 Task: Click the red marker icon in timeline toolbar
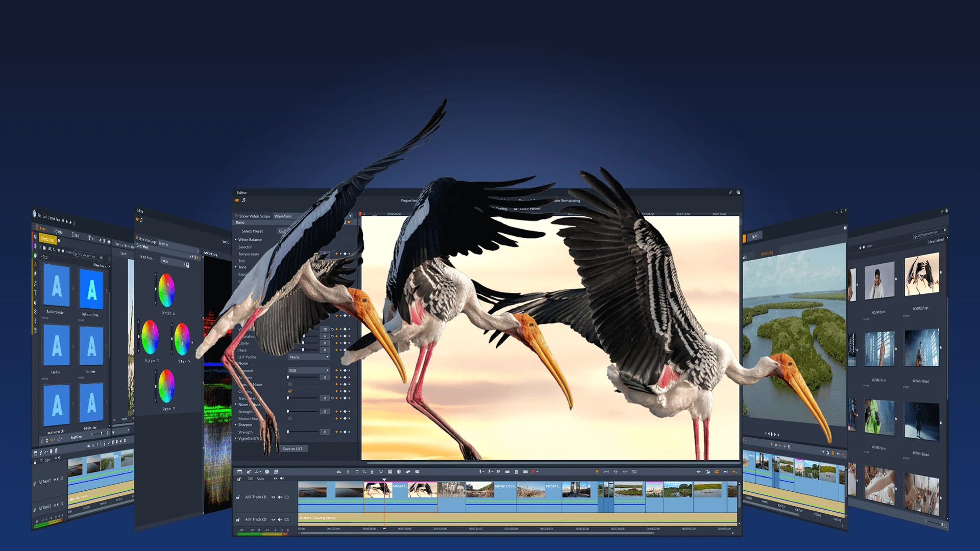tap(533, 471)
